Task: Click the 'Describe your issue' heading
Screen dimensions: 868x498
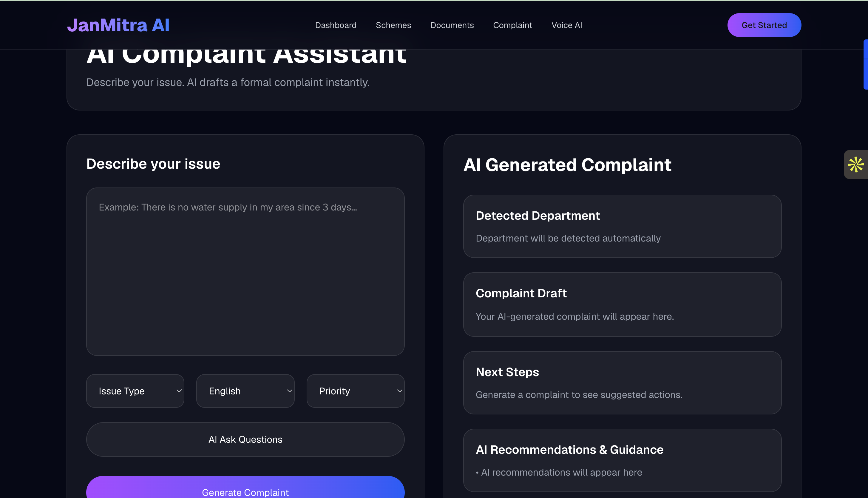Action: coord(153,164)
